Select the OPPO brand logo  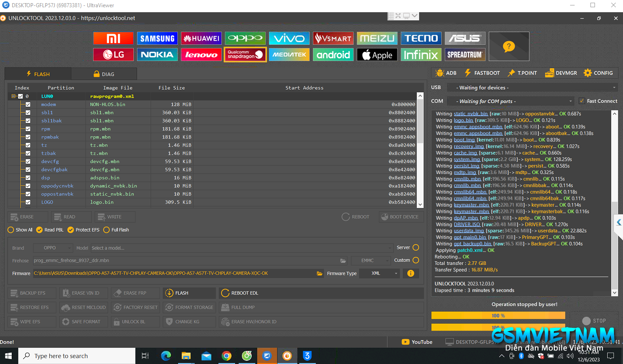[x=245, y=38]
